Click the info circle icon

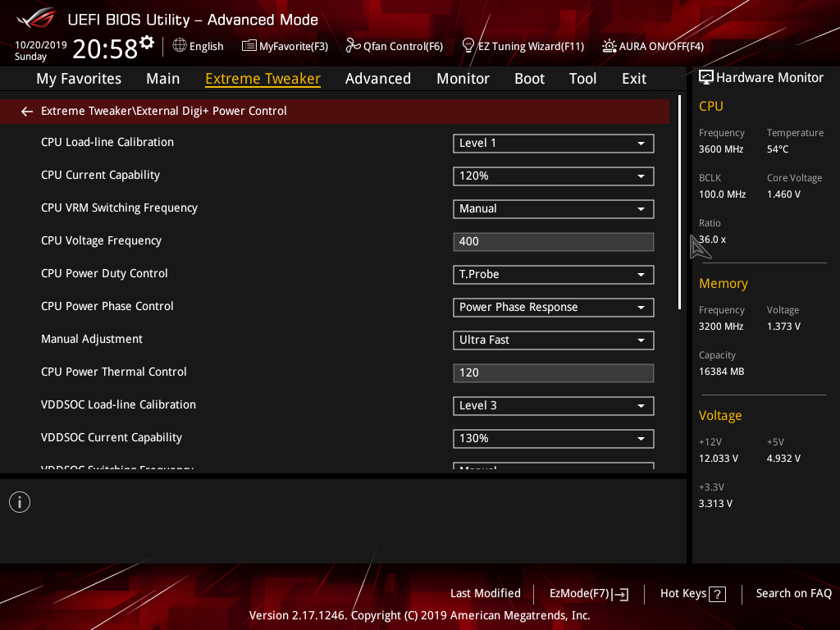[x=20, y=502]
